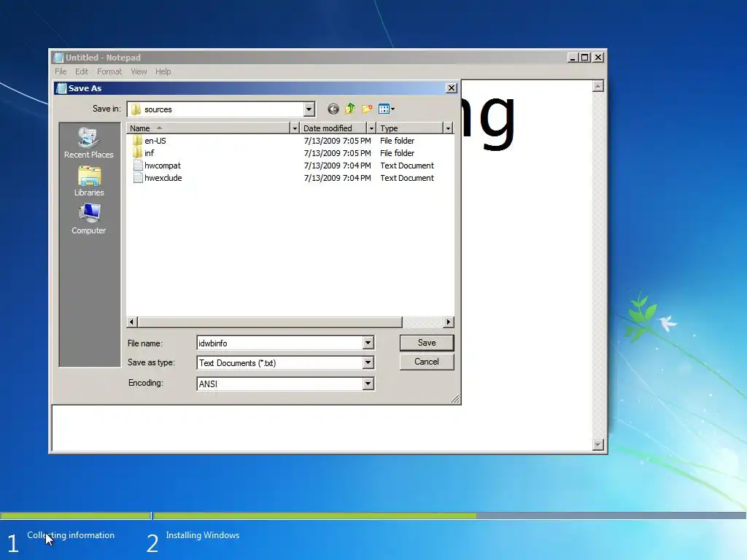Click the installer progress bar
Image resolution: width=747 pixels, height=560 pixels.
(x=373, y=516)
